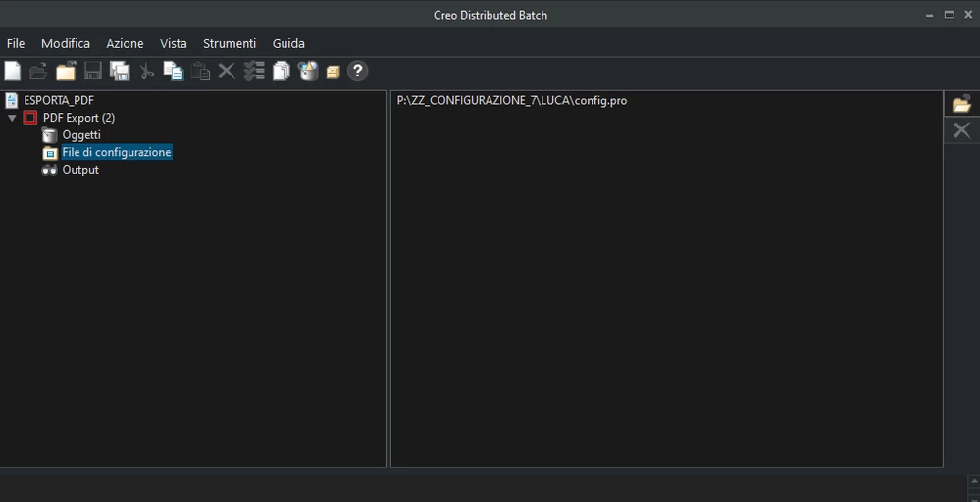Click the stacked pages icon in toolbar

(x=282, y=72)
